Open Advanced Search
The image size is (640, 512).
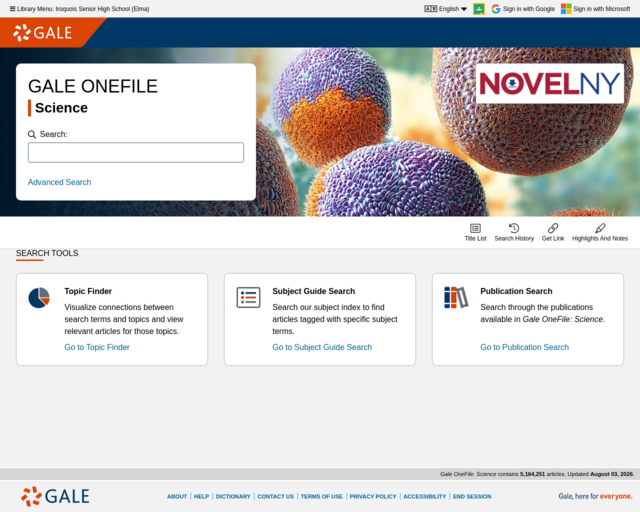click(60, 182)
